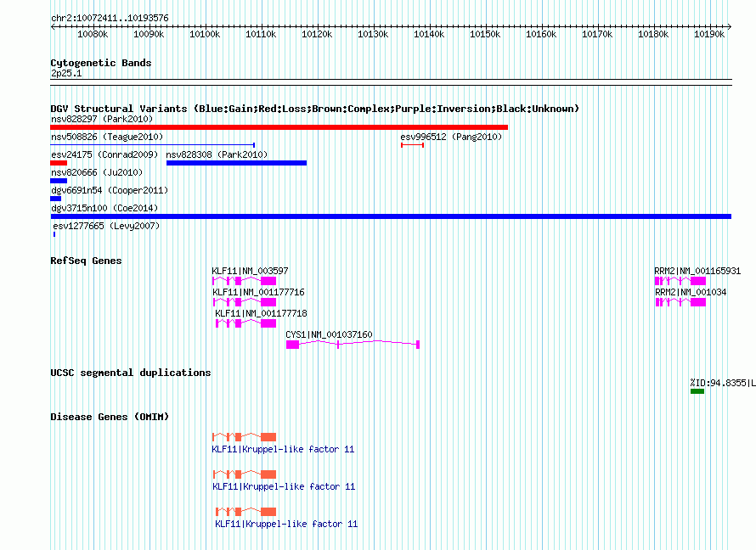Open the topmost KLF11|Kruppel-like factor 11 link
756x550 pixels.
[x=283, y=449]
